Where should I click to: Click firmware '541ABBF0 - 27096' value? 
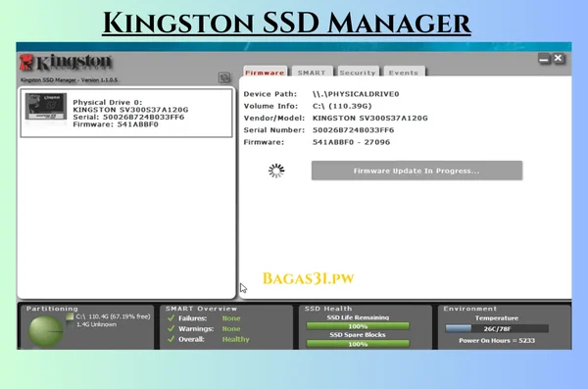(352, 142)
